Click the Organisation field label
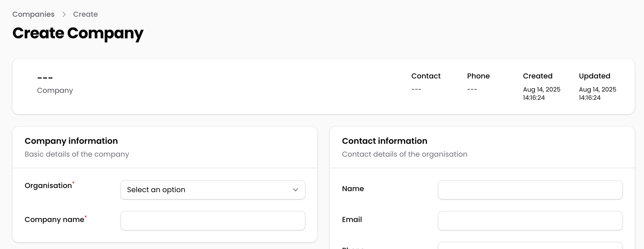 point(48,185)
